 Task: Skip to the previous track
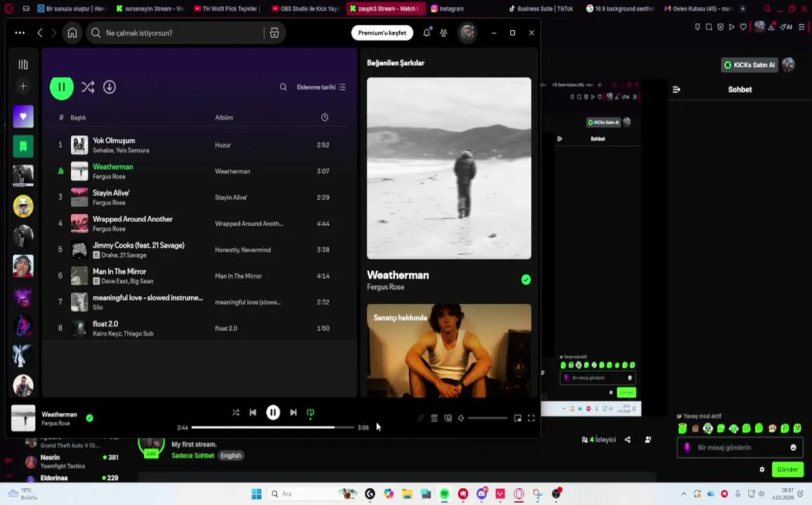253,412
